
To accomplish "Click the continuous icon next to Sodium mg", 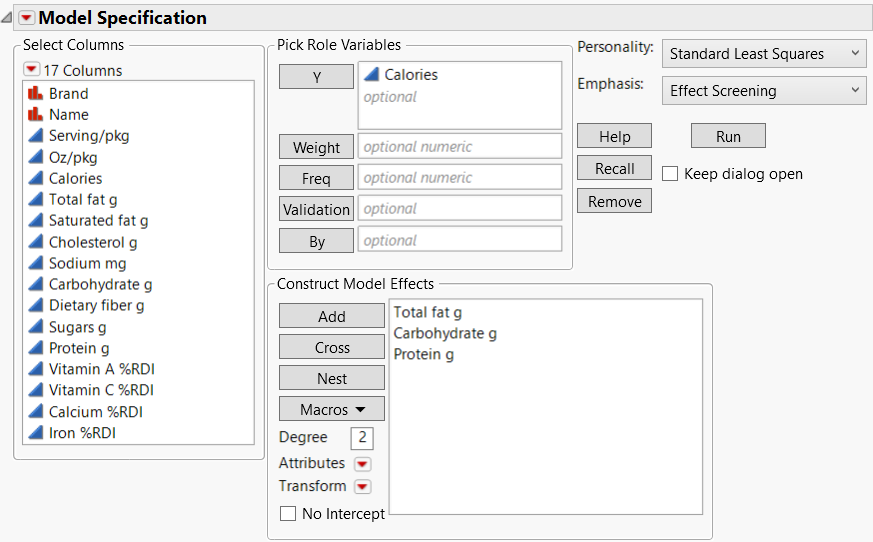I will coord(36,263).
